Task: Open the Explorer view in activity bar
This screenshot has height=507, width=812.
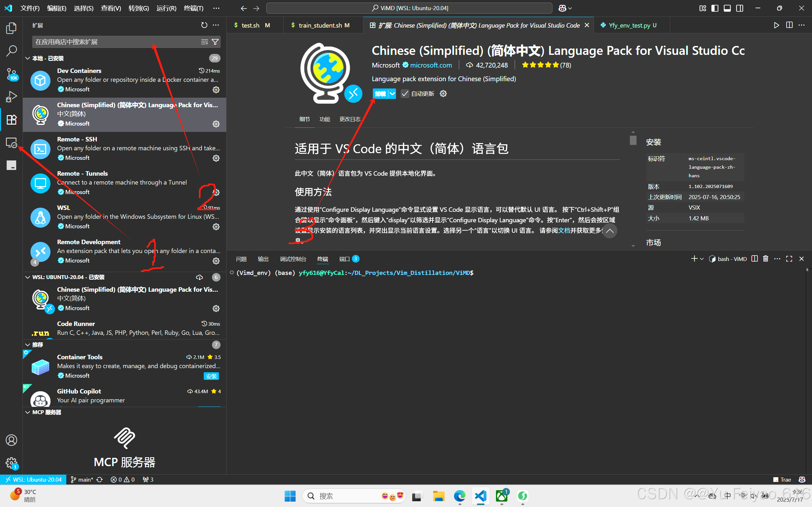Action: [11, 28]
